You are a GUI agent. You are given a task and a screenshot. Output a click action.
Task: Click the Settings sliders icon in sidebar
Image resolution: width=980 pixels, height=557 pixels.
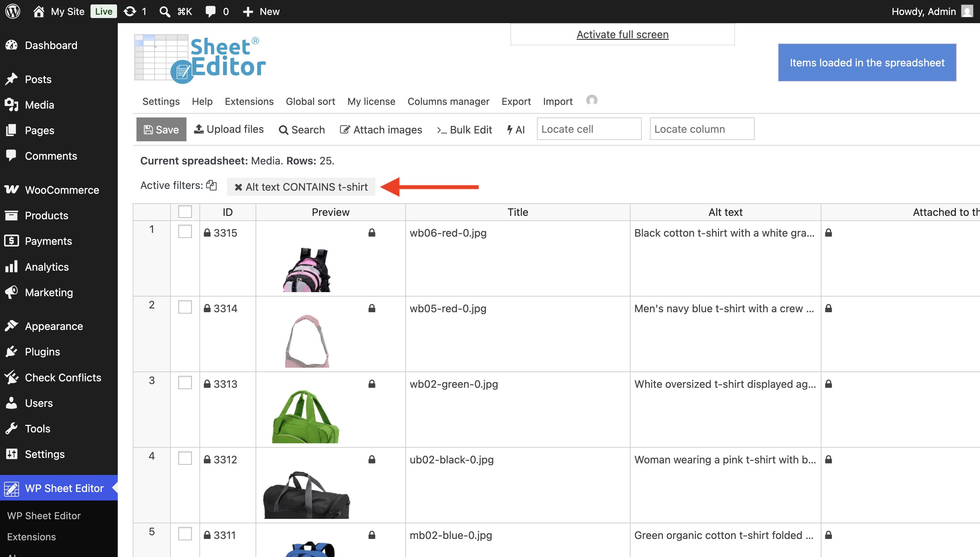[x=12, y=454]
